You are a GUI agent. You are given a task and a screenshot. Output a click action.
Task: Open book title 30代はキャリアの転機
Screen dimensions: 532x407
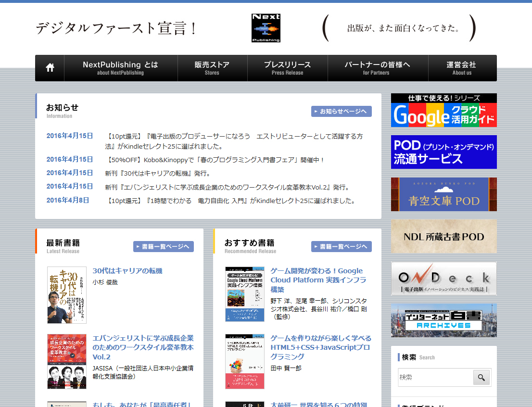(x=127, y=271)
